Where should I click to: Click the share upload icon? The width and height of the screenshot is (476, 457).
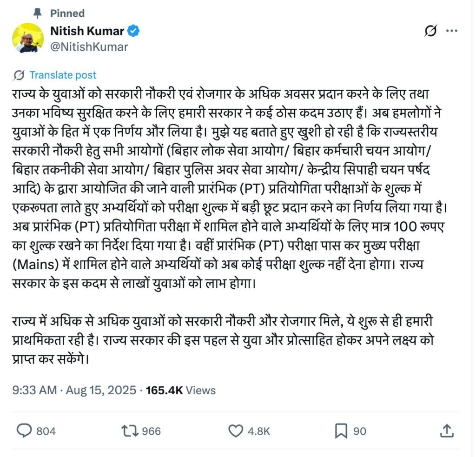pos(447,431)
